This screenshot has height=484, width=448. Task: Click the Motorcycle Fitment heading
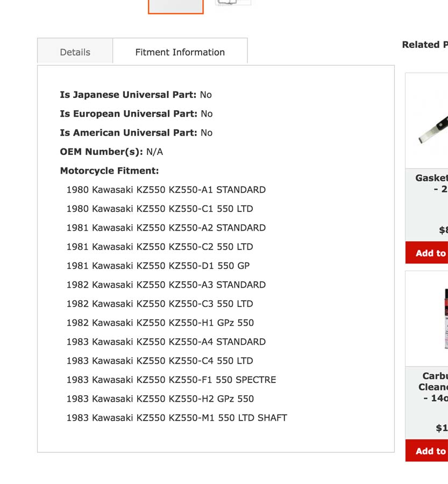tap(109, 171)
